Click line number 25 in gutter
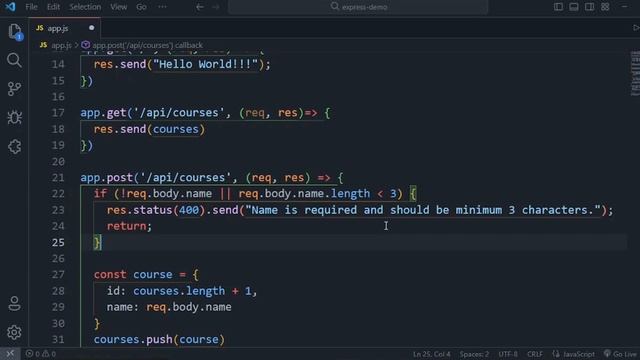This screenshot has height=360, width=640. (58, 242)
